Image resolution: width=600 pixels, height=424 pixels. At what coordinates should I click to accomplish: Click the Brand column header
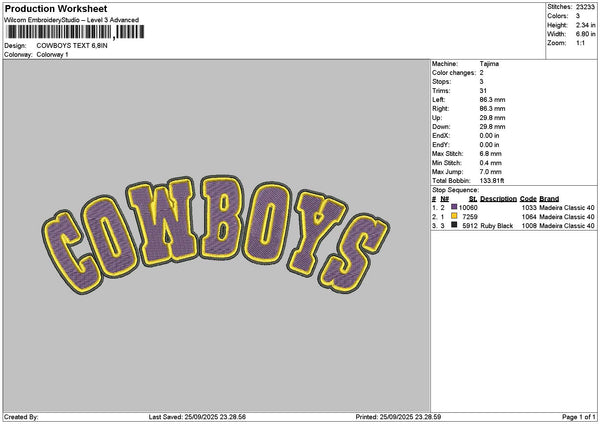(549, 199)
